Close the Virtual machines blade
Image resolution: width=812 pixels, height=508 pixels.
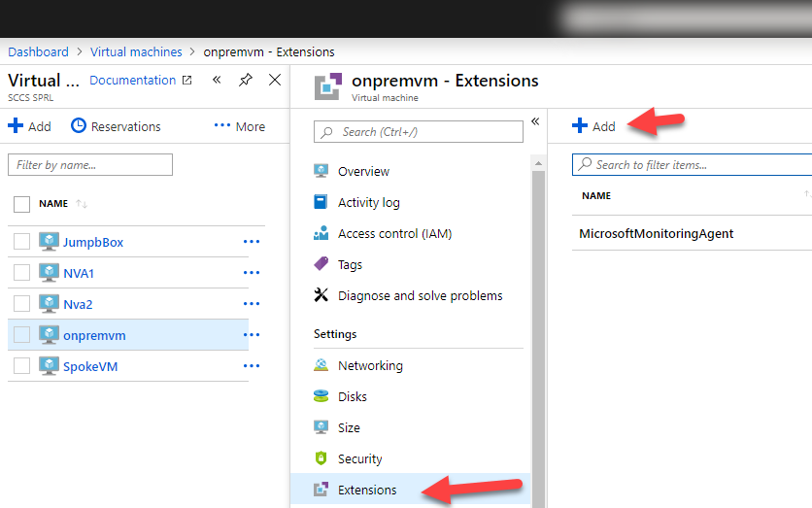click(275, 80)
